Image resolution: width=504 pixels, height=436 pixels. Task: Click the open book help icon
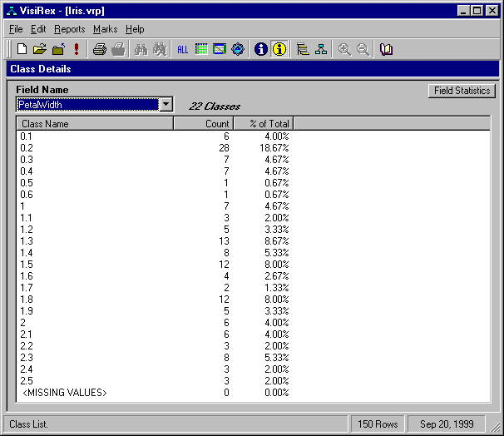click(x=386, y=49)
